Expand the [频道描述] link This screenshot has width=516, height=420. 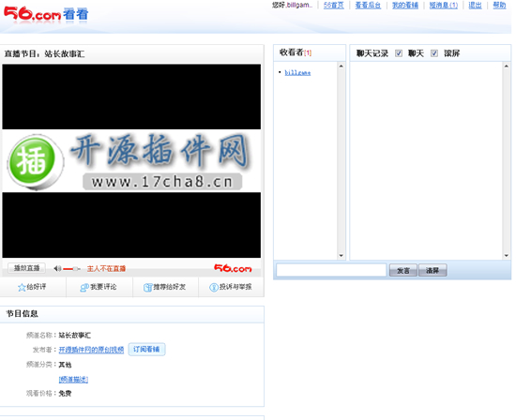click(73, 380)
